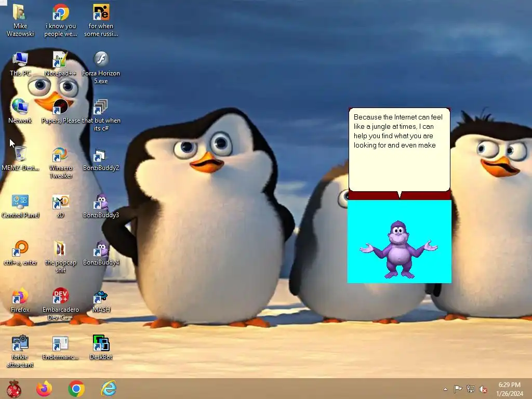Open the Action Center flag icon
This screenshot has width=532, height=399.
pyautogui.click(x=458, y=389)
